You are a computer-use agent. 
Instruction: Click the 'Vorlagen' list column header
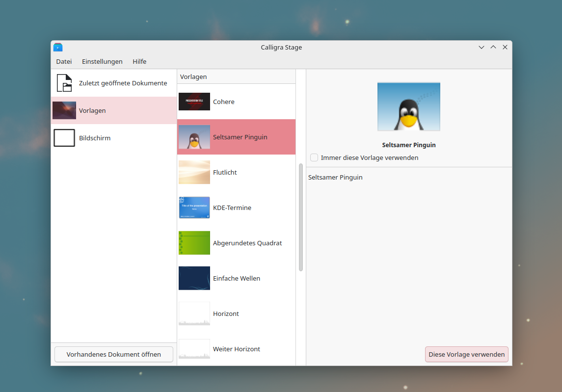pos(236,77)
